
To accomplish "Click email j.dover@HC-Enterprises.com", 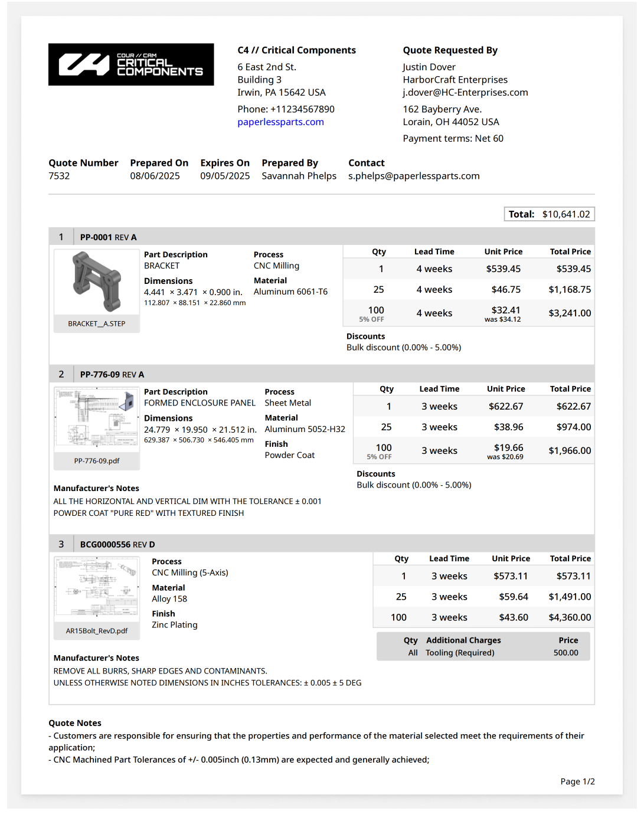I will pyautogui.click(x=465, y=93).
